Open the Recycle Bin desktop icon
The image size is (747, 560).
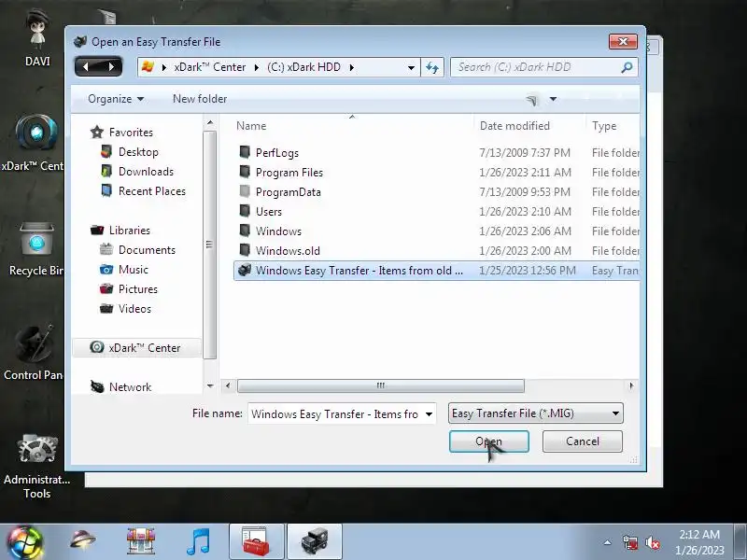click(x=35, y=249)
